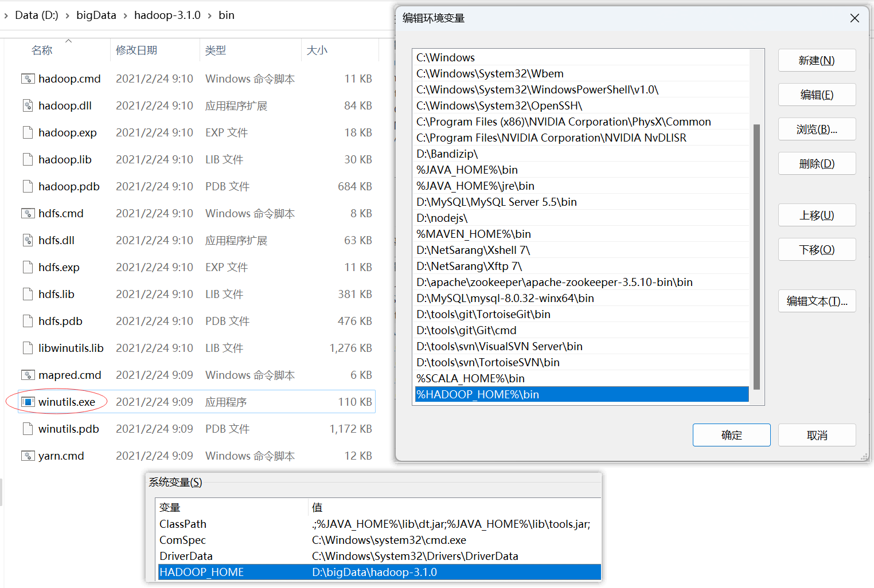The image size is (874, 588).
Task: Select the %JAVA_HOME%\bin path entry
Action: click(x=582, y=170)
